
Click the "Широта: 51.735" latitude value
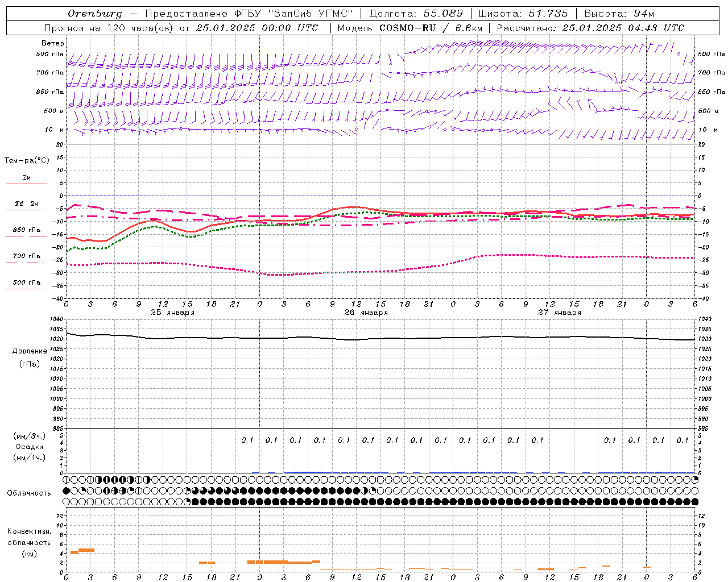click(523, 14)
